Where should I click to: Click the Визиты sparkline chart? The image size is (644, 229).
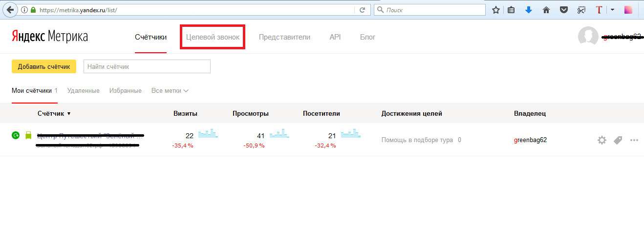coord(208,133)
